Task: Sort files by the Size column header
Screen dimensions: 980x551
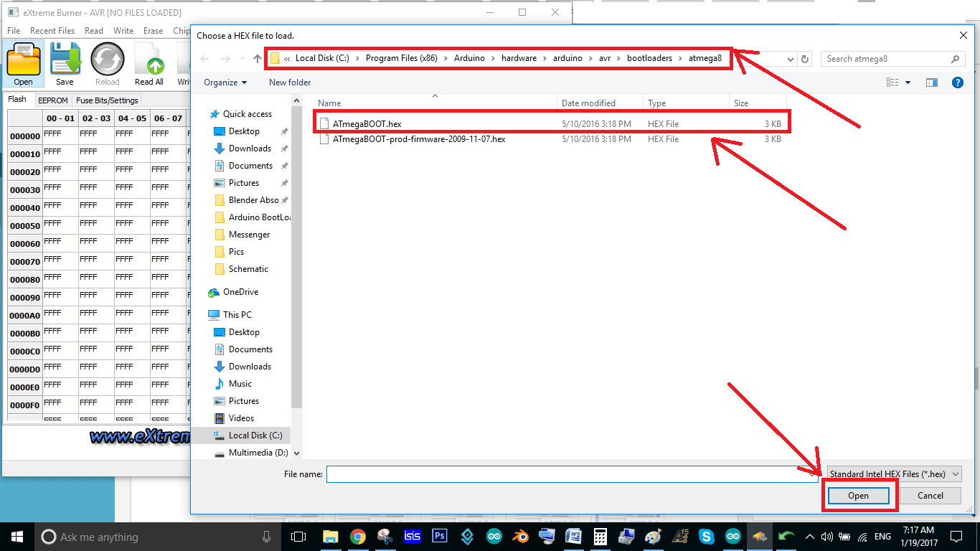Action: [x=758, y=103]
